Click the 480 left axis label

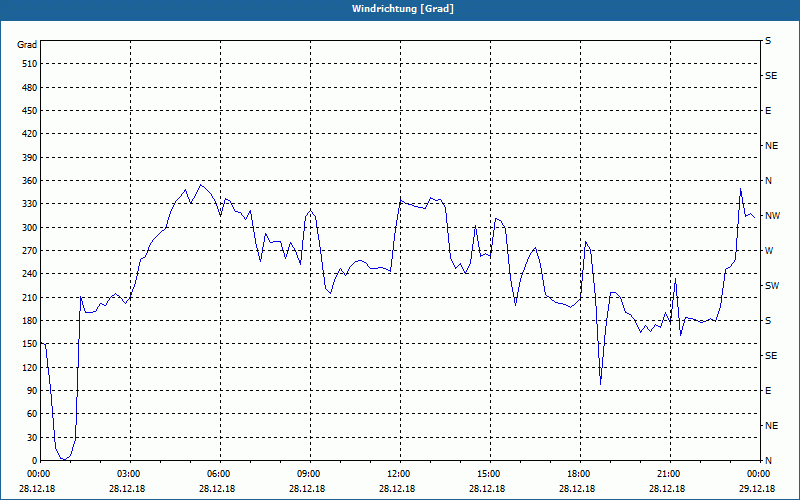click(30, 87)
